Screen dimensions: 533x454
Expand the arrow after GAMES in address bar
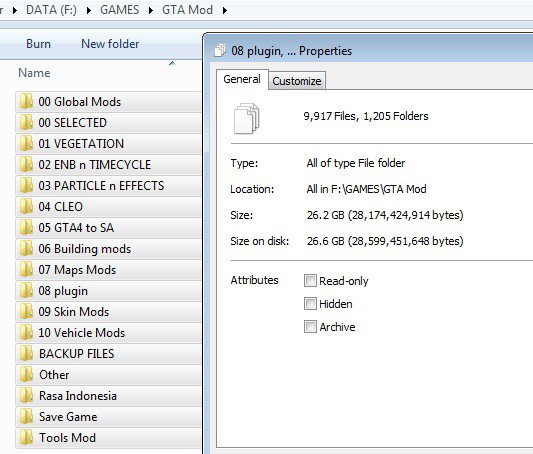point(151,10)
